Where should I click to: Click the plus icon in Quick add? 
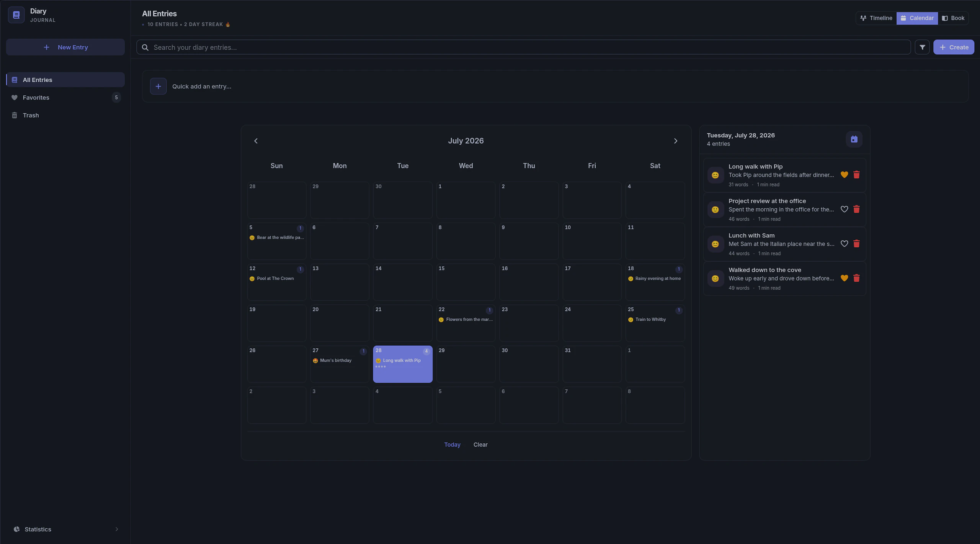click(158, 86)
